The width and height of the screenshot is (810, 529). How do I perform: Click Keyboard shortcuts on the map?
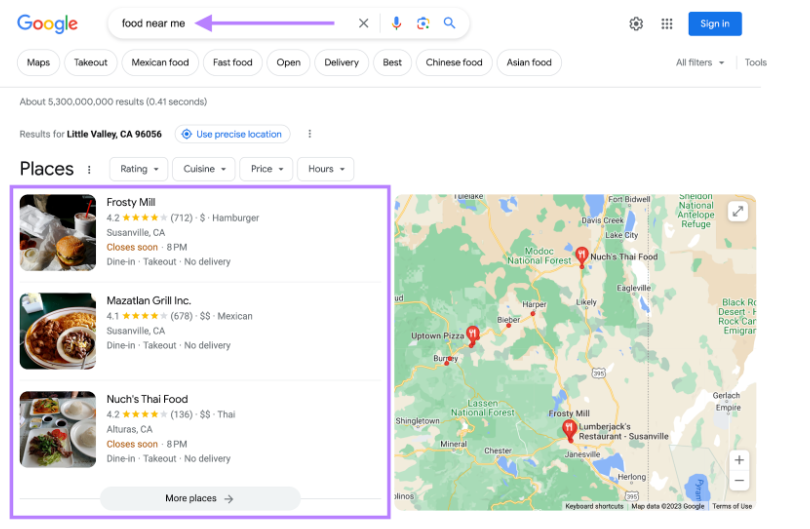click(x=594, y=506)
